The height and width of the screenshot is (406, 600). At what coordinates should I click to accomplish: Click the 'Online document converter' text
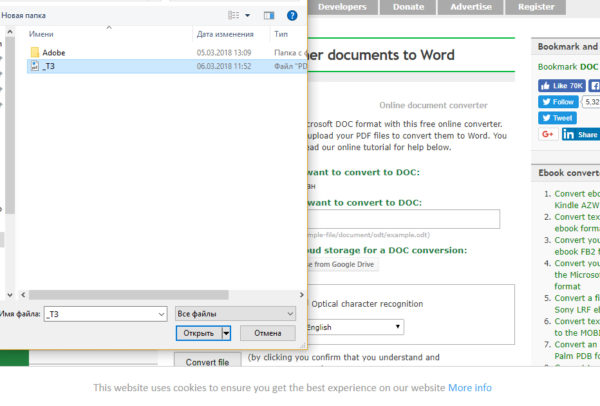click(x=433, y=105)
